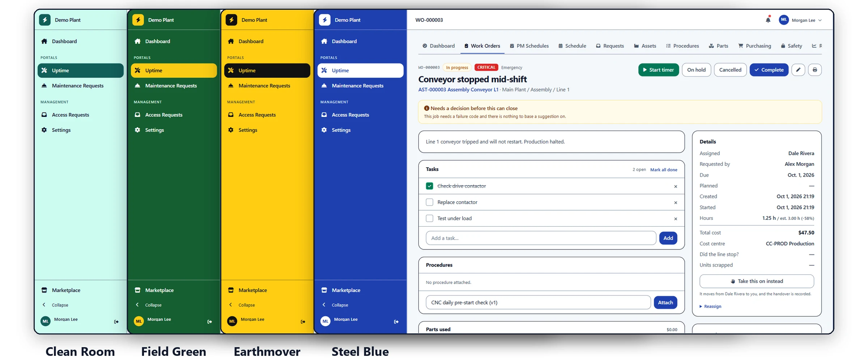Click Mark all done link
Viewport: 868px width, 362px height.
664,170
